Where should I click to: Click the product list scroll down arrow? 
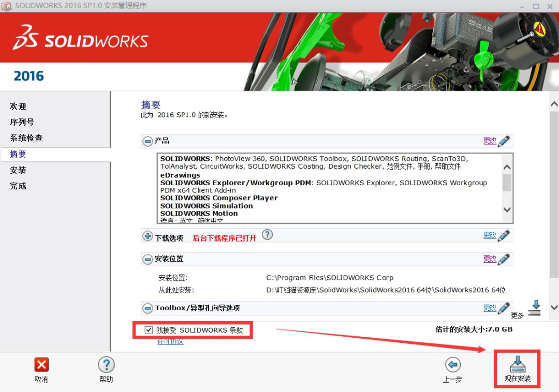click(x=507, y=210)
